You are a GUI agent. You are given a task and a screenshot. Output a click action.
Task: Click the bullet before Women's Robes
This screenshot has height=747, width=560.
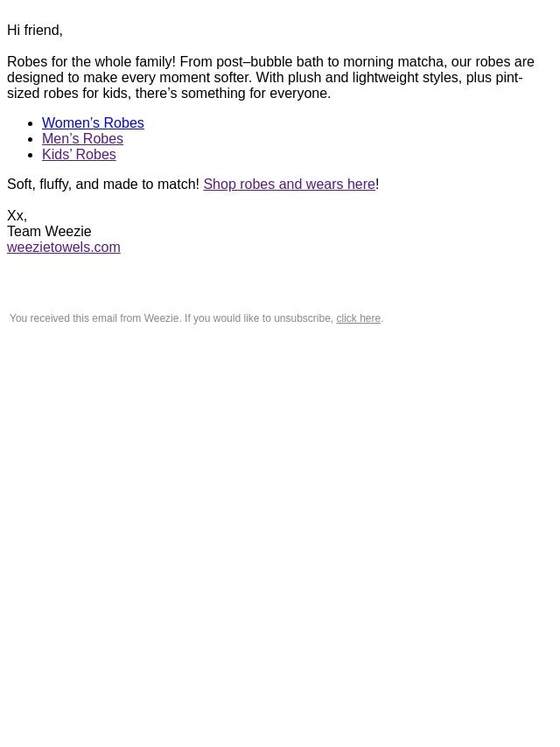pyautogui.click(x=31, y=124)
